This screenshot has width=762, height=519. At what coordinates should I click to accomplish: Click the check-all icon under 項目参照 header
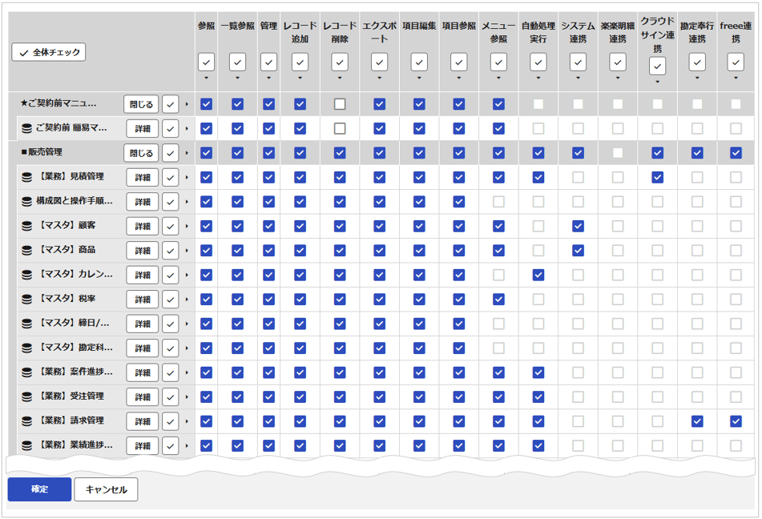click(459, 62)
